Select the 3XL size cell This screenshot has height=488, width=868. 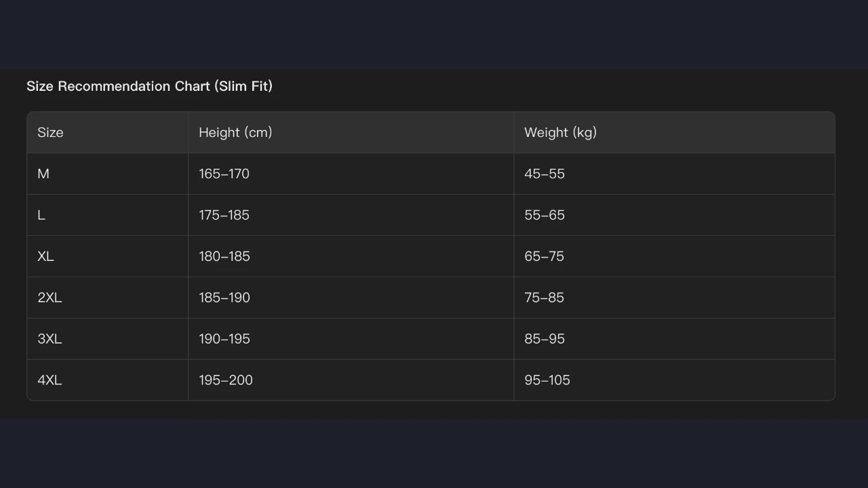coord(50,340)
